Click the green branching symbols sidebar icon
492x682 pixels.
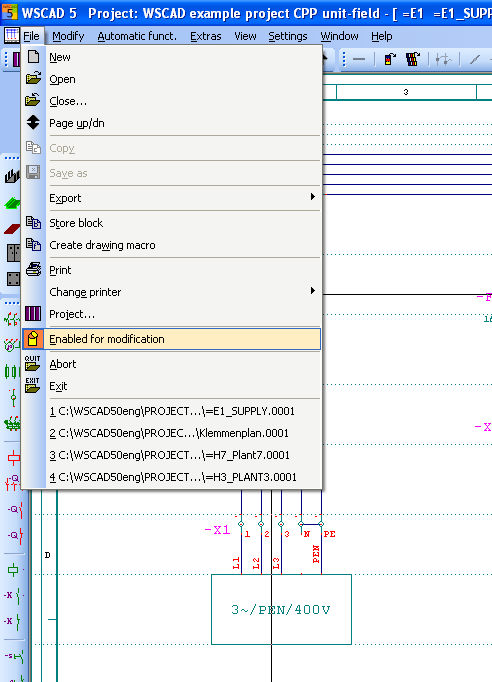[12, 319]
